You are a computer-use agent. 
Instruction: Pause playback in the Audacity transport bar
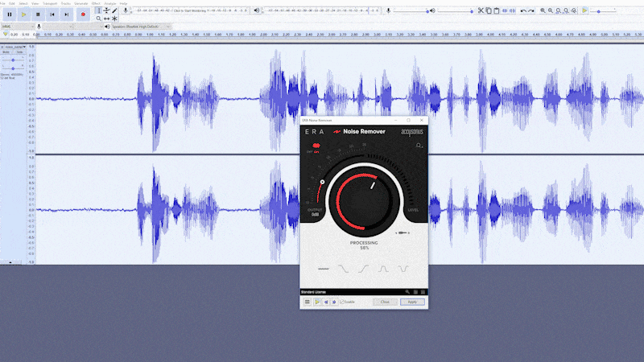click(10, 14)
